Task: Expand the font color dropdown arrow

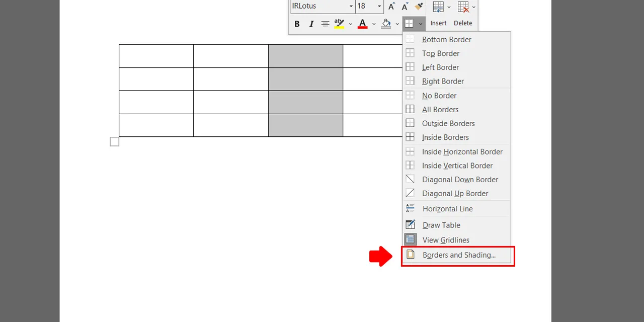Action: point(374,24)
